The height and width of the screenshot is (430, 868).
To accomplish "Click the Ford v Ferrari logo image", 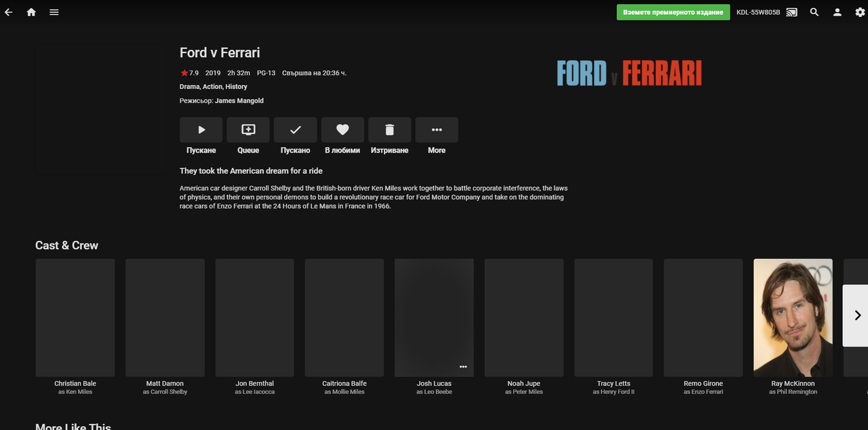I will [x=629, y=73].
